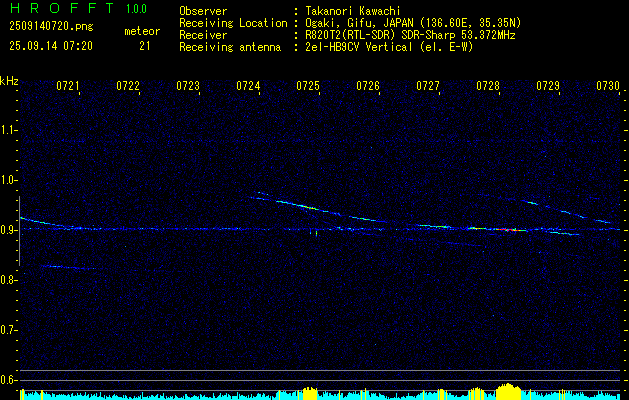The image size is (629, 400).
Task: Click the meteor count label
Action: [142, 31]
